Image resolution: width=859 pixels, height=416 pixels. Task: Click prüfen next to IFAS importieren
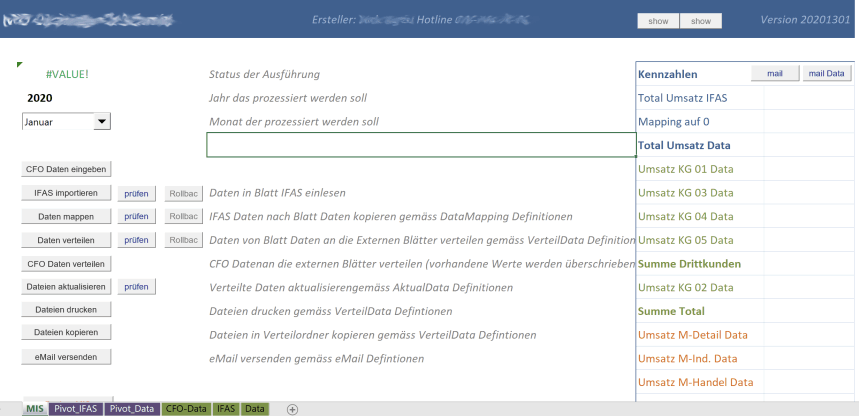[136, 193]
